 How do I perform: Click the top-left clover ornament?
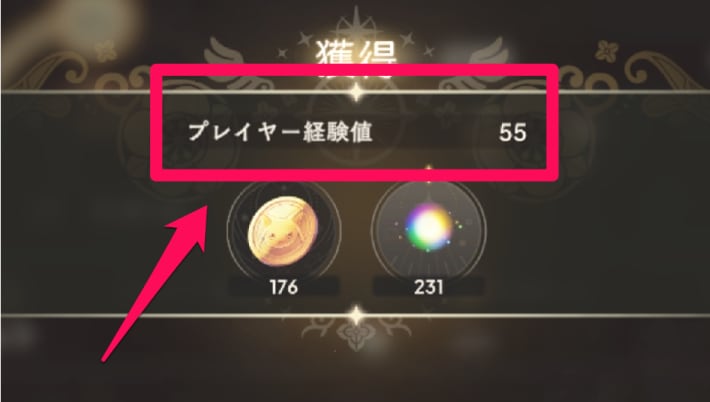click(106, 51)
